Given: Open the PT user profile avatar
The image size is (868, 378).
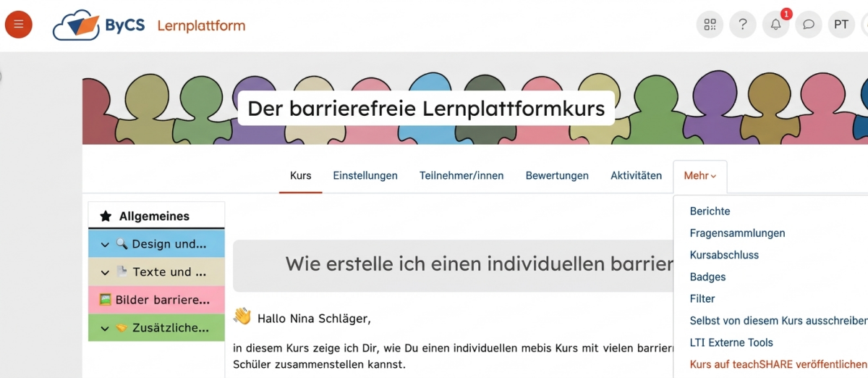Looking at the screenshot, I should pyautogui.click(x=841, y=25).
